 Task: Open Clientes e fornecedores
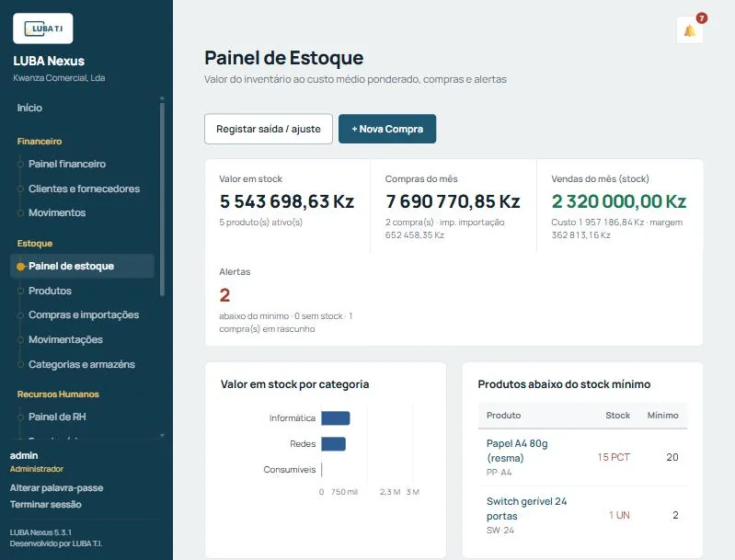[x=84, y=189]
